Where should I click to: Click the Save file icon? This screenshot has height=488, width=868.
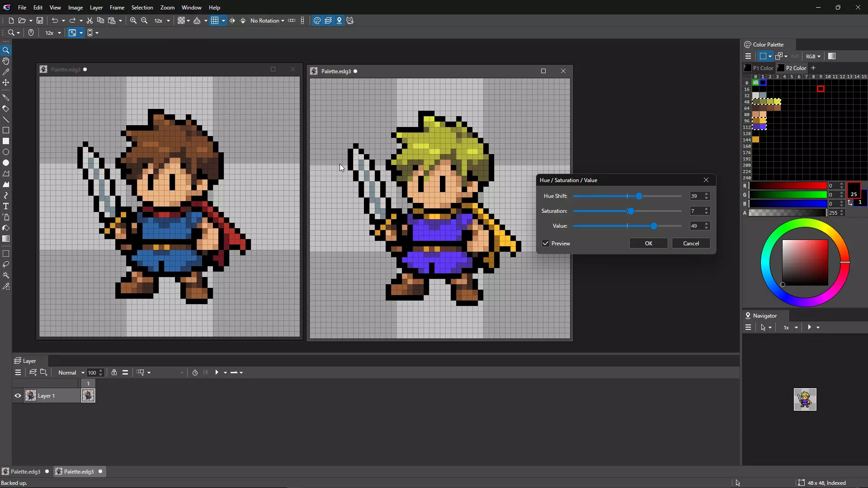[40, 21]
